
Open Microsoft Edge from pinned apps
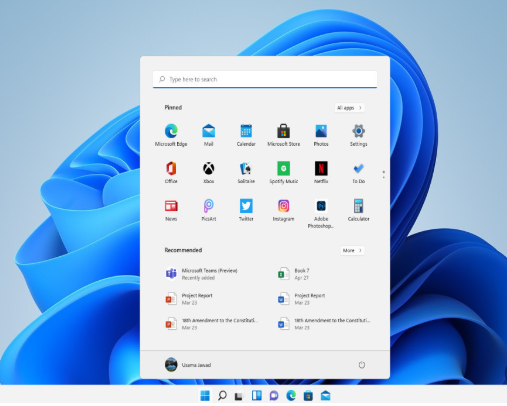pyautogui.click(x=171, y=135)
